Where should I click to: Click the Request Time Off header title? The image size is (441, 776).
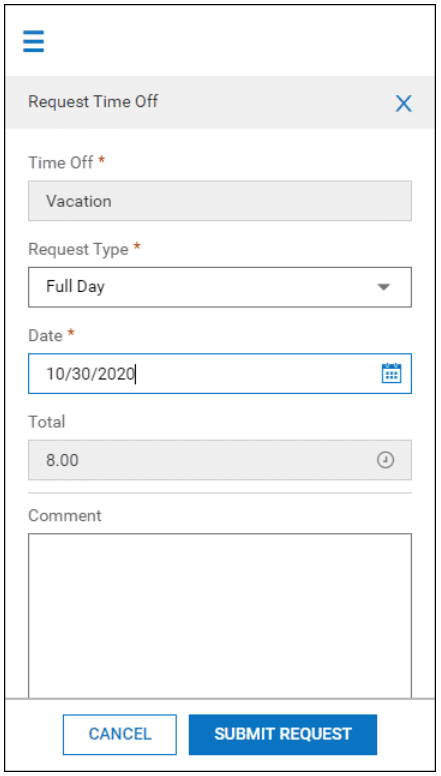tap(93, 101)
